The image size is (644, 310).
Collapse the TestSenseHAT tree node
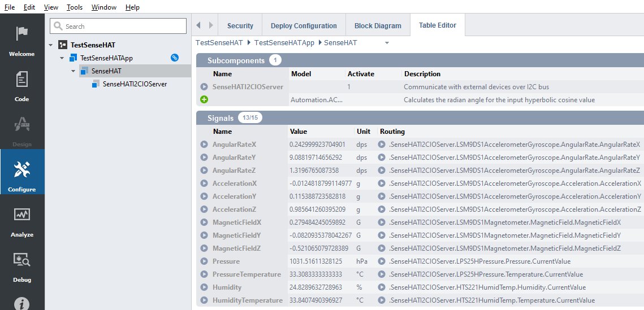50,45
